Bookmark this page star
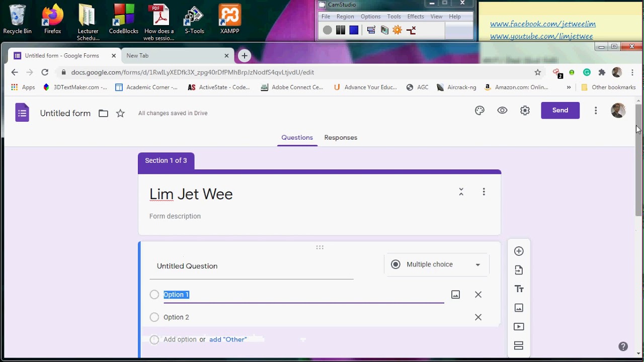Screen dimensions: 644x362 point(538,72)
